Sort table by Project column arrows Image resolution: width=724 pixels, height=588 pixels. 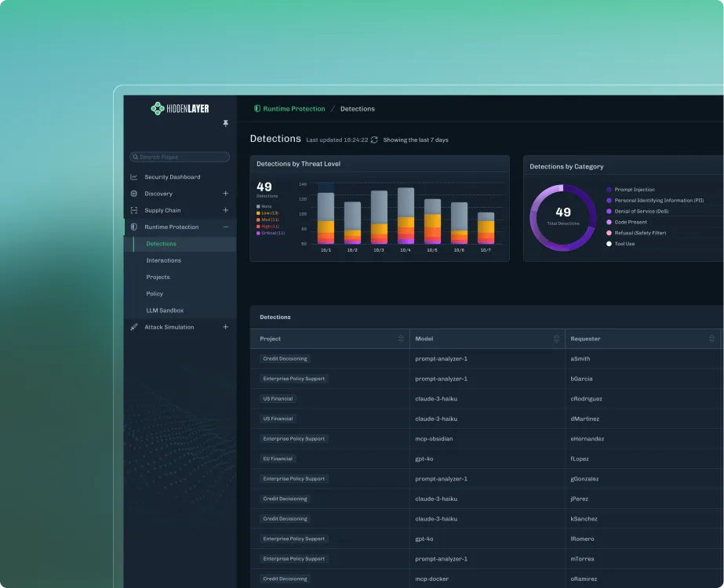coord(401,339)
